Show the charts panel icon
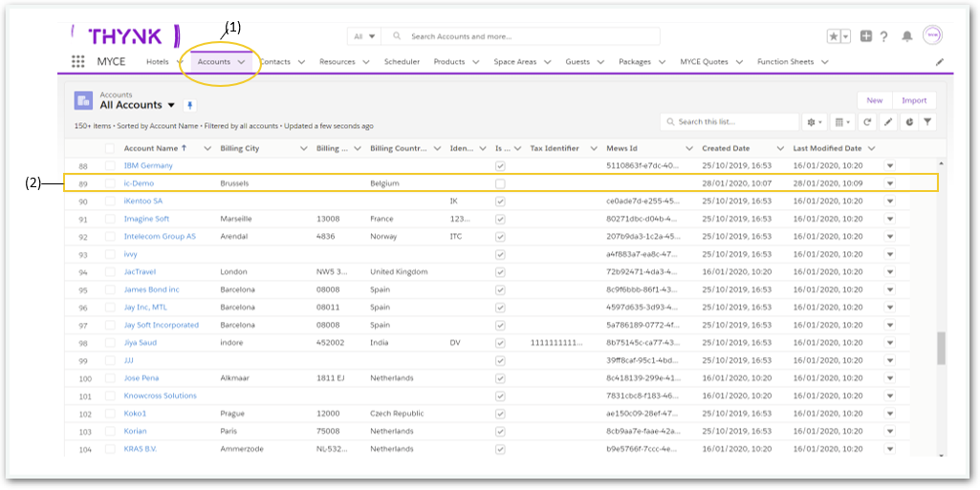980x490 pixels. pos(908,122)
